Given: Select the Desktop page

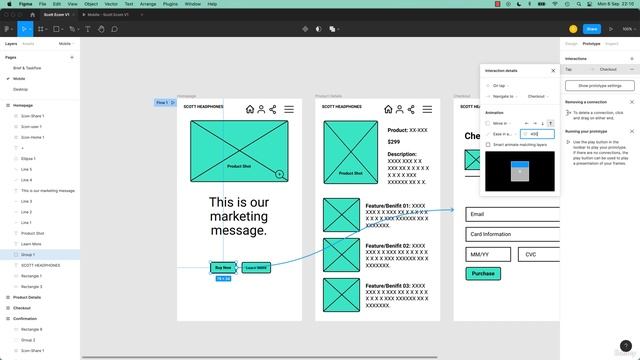Looking at the screenshot, I should click(20, 89).
